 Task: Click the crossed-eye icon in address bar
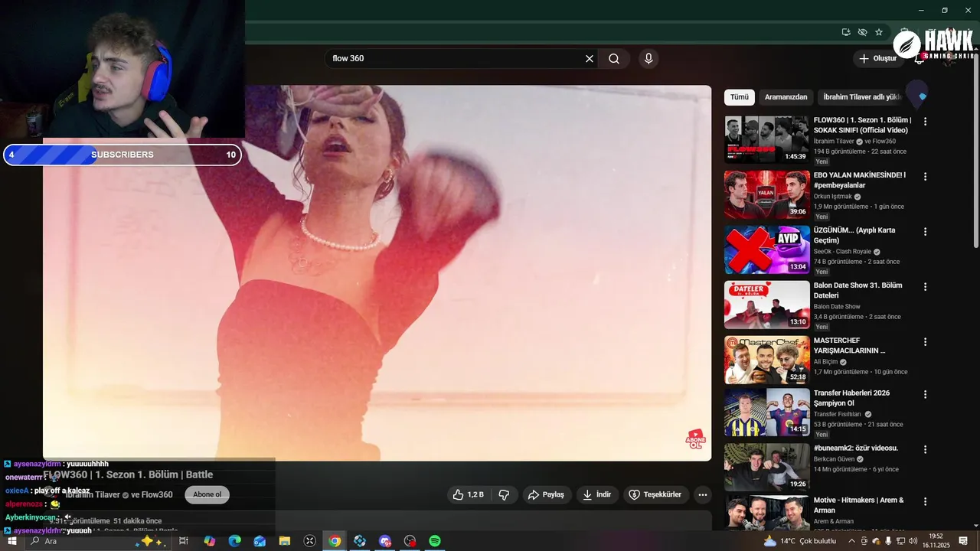[x=862, y=32]
